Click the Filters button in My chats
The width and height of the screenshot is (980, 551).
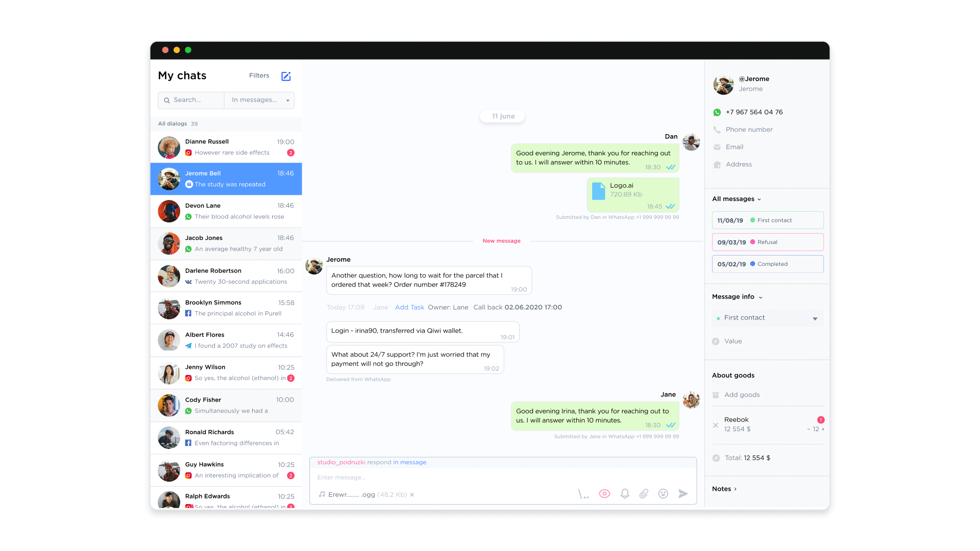click(258, 76)
